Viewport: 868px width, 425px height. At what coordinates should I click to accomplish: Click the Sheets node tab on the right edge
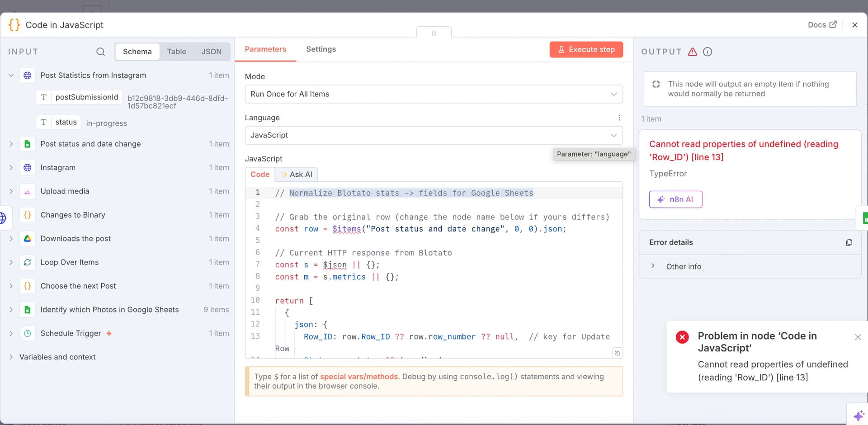click(x=863, y=218)
